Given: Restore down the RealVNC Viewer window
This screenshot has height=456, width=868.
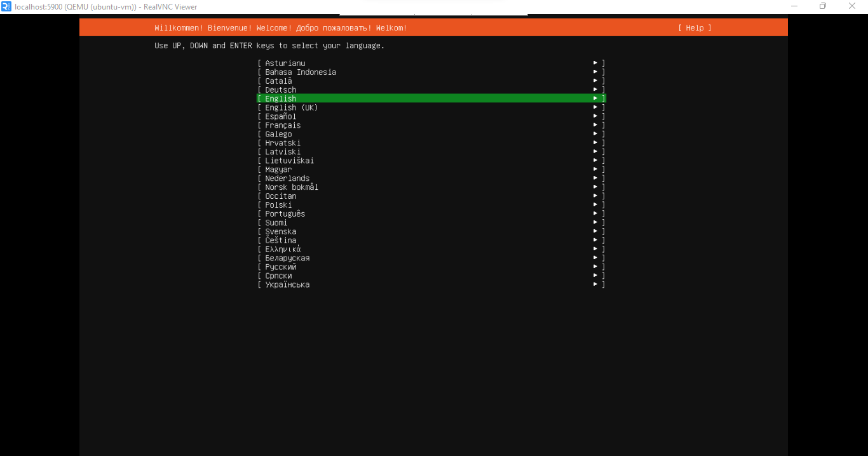Looking at the screenshot, I should point(824,6).
